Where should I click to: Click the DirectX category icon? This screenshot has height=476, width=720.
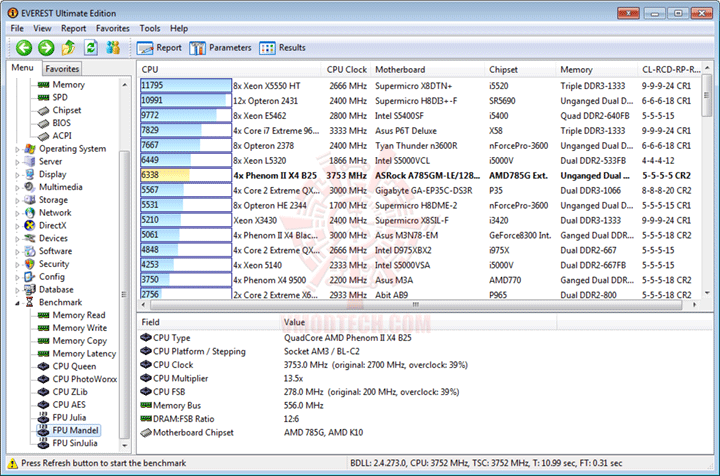tap(30, 225)
